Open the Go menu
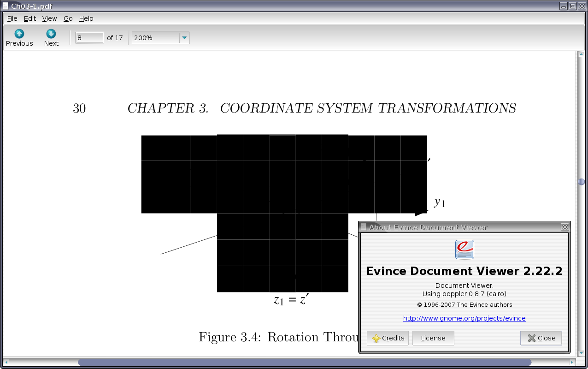Viewport: 588px width, 369px height. click(x=68, y=18)
